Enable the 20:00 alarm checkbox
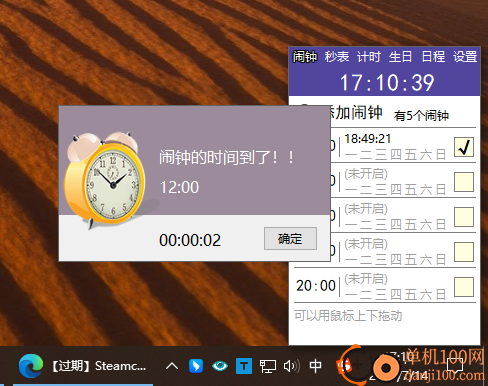The width and height of the screenshot is (488, 386). click(464, 287)
